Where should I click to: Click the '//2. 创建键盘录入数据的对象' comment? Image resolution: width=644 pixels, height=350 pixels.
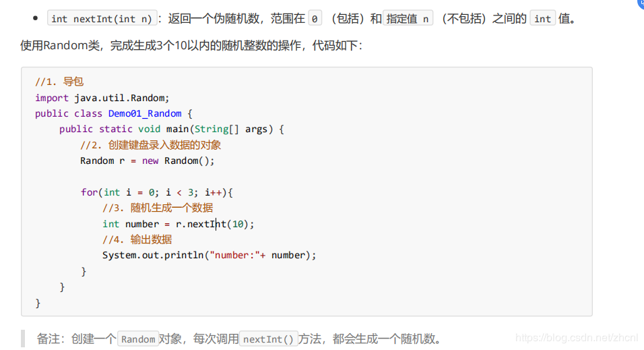point(150,145)
